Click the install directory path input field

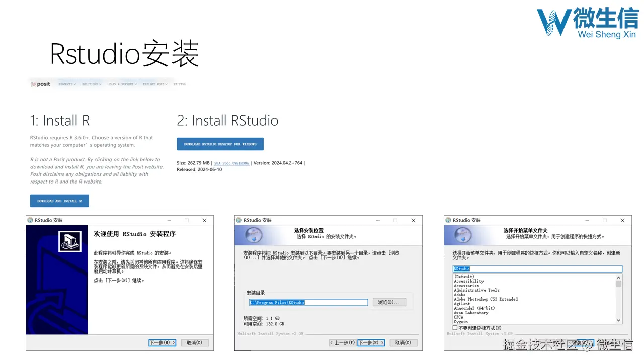pyautogui.click(x=308, y=302)
